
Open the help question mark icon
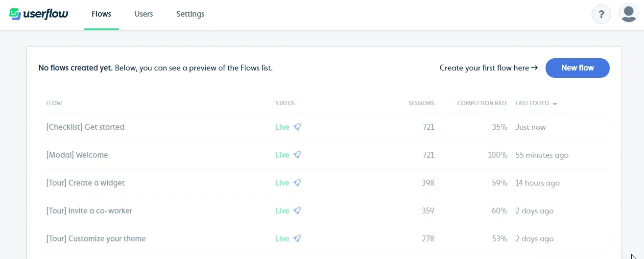[x=601, y=14]
